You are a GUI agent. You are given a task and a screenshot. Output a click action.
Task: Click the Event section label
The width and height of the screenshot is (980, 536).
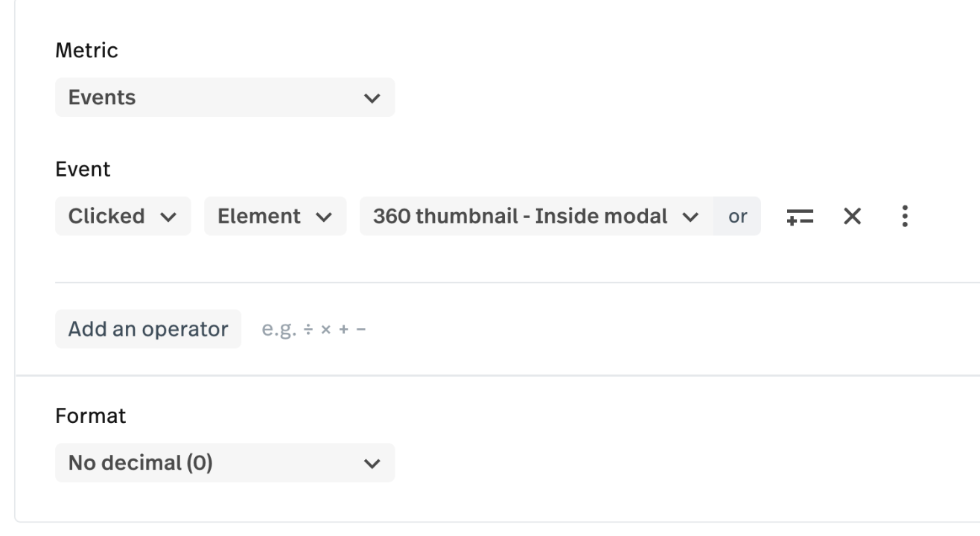point(83,169)
